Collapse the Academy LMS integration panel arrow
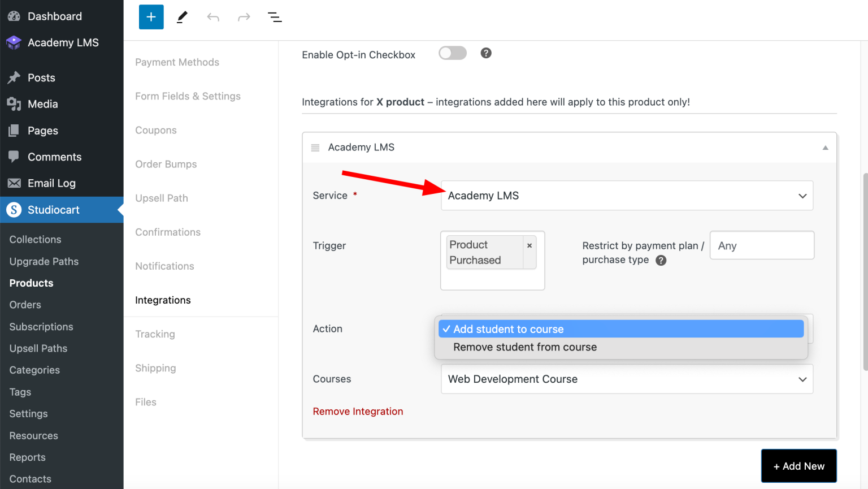Viewport: 868px width, 489px height. (825, 148)
